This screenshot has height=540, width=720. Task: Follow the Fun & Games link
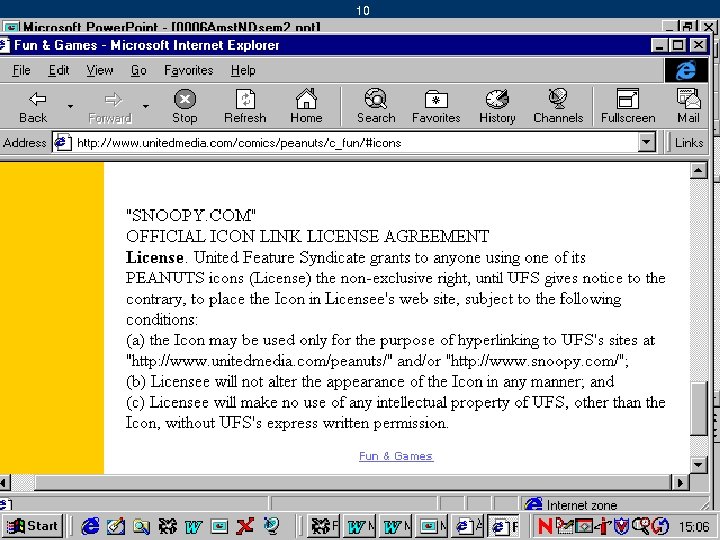(396, 456)
